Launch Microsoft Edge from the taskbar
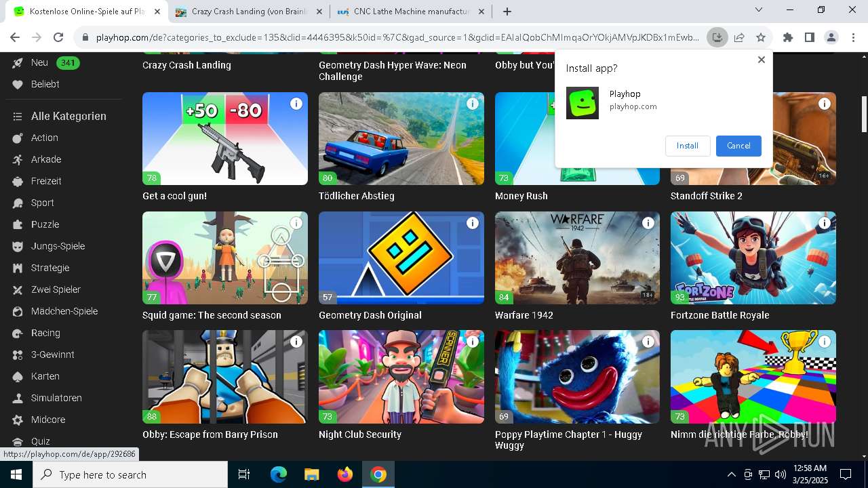 point(279,474)
